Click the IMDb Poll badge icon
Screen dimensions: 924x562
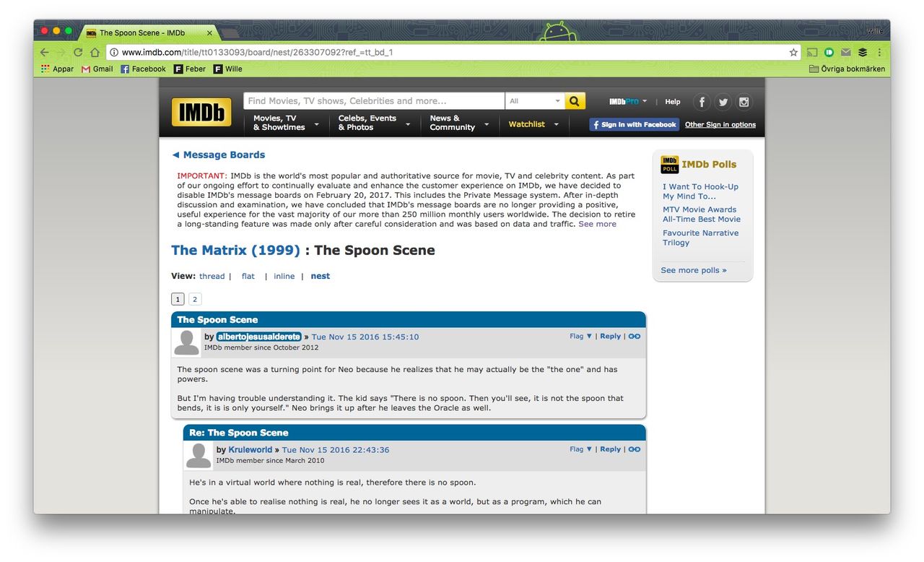(669, 165)
